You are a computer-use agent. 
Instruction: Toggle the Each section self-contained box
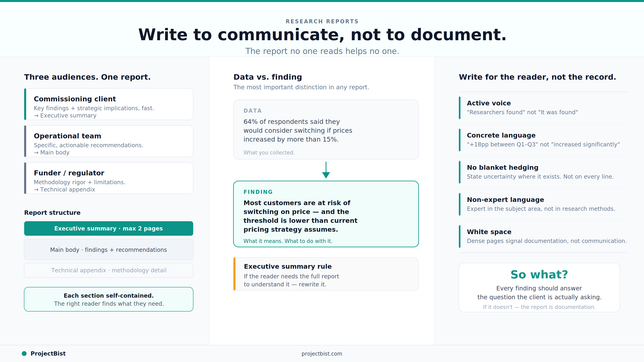(108, 299)
